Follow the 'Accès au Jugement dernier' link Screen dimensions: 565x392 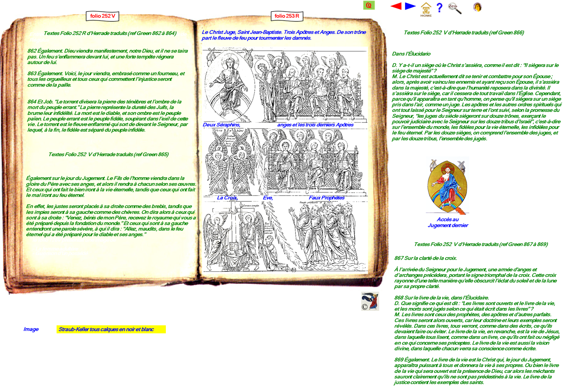[x=448, y=223]
